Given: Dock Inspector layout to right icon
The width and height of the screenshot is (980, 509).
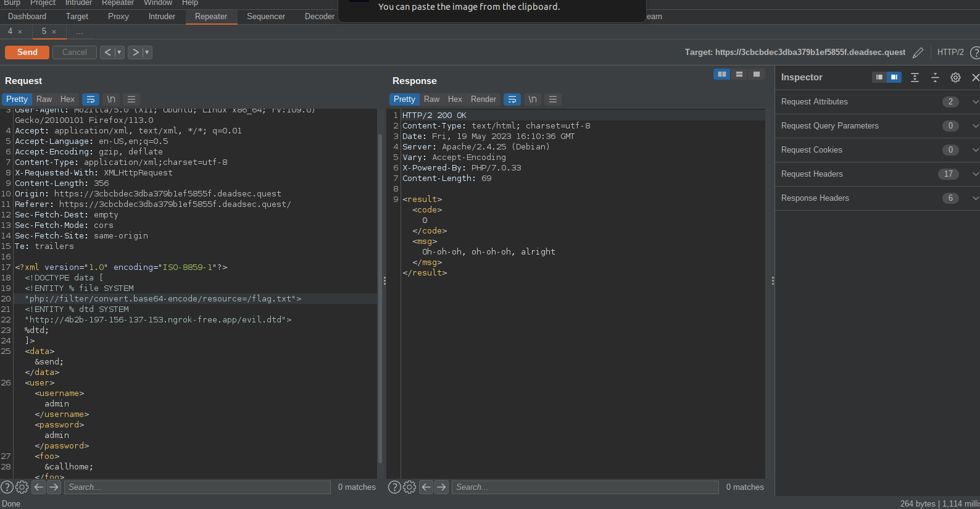Looking at the screenshot, I should [x=894, y=77].
